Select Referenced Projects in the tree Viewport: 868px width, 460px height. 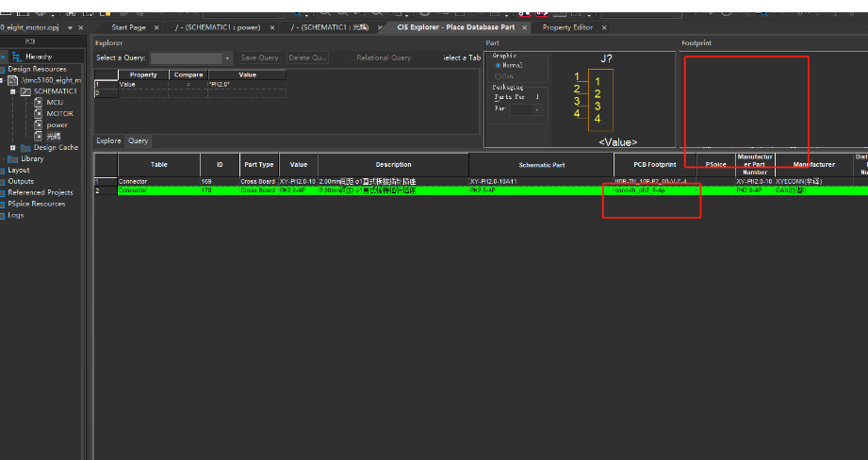[41, 192]
